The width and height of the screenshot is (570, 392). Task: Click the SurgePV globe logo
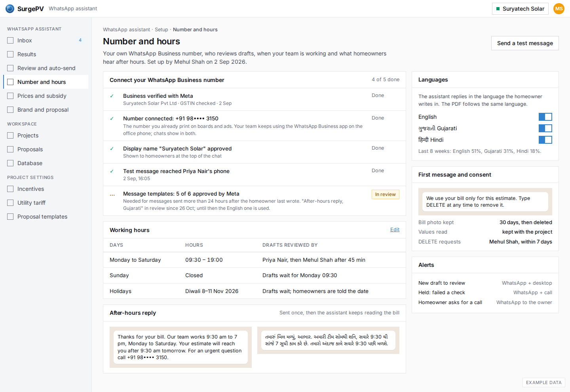[x=10, y=9]
